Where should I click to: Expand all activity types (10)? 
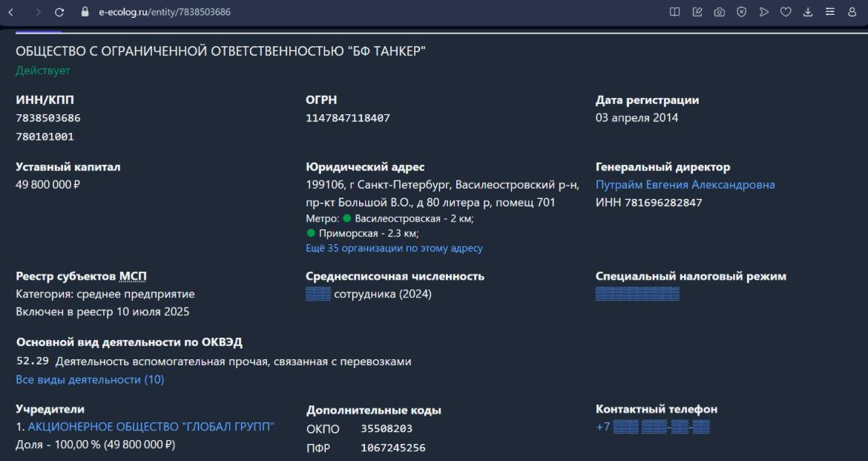pos(90,380)
